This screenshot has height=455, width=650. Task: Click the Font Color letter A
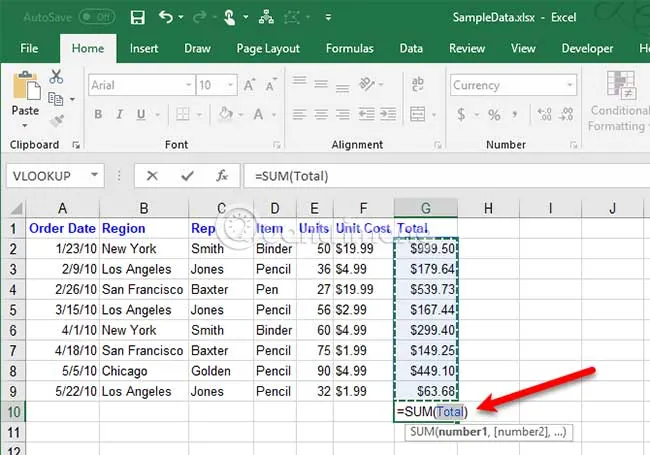pos(258,114)
